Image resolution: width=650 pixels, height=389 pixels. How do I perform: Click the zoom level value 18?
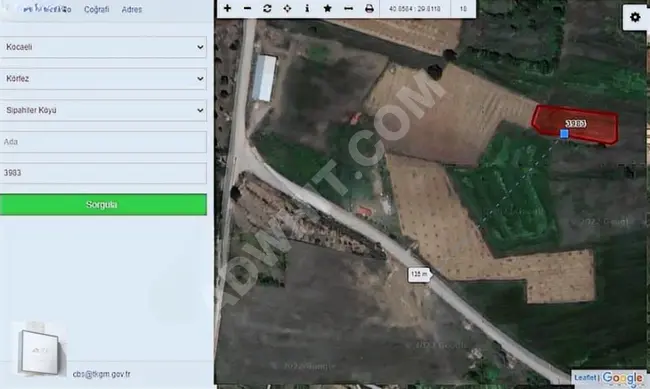(x=463, y=9)
